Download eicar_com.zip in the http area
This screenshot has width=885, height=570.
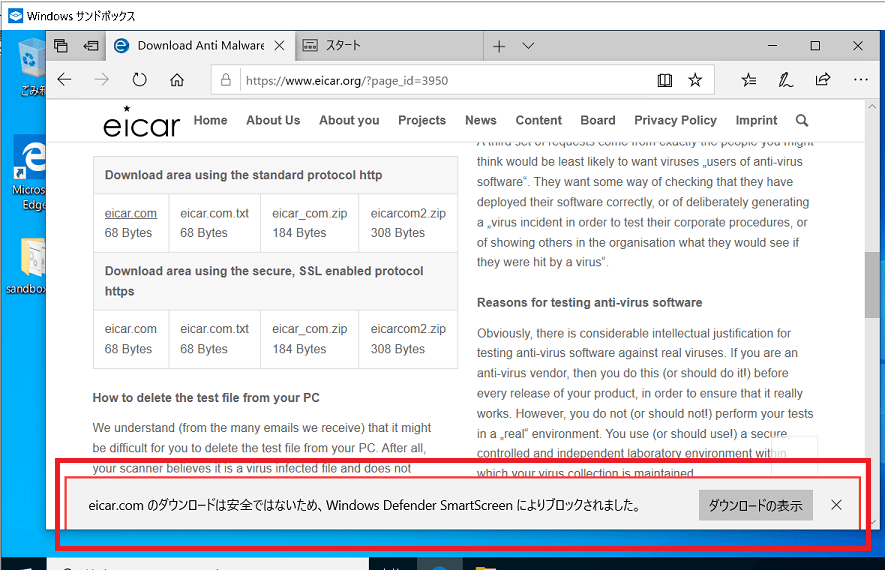310,213
